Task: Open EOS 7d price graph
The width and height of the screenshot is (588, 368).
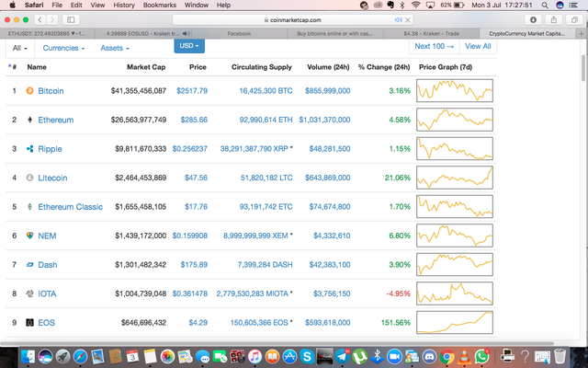Action: coord(455,323)
